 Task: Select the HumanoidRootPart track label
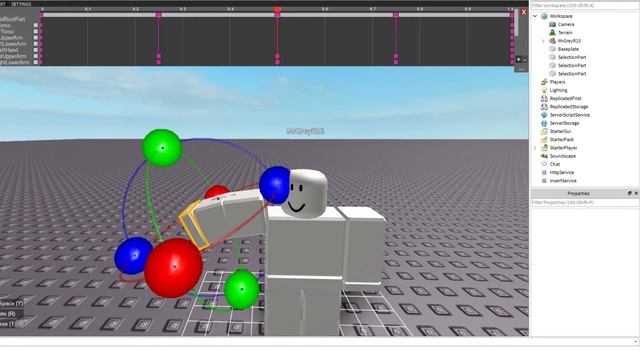[x=12, y=19]
